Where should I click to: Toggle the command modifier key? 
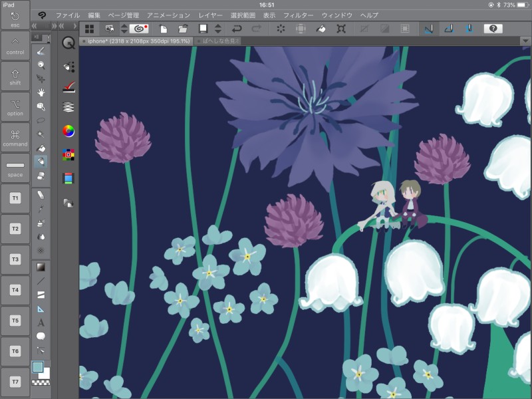click(15, 137)
